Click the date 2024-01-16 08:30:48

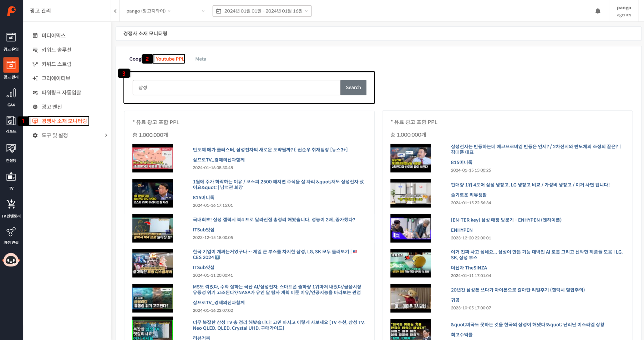(213, 167)
